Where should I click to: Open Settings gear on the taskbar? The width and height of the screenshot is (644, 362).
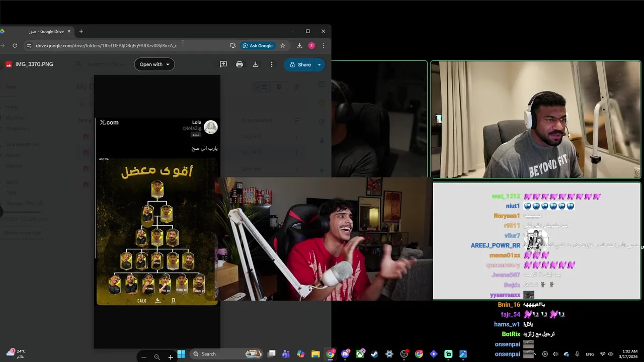point(389,354)
